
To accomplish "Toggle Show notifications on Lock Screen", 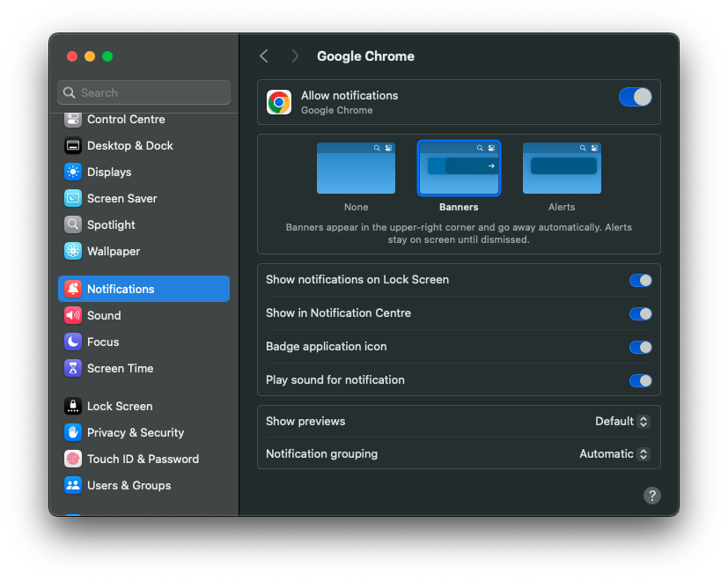I will tap(640, 280).
